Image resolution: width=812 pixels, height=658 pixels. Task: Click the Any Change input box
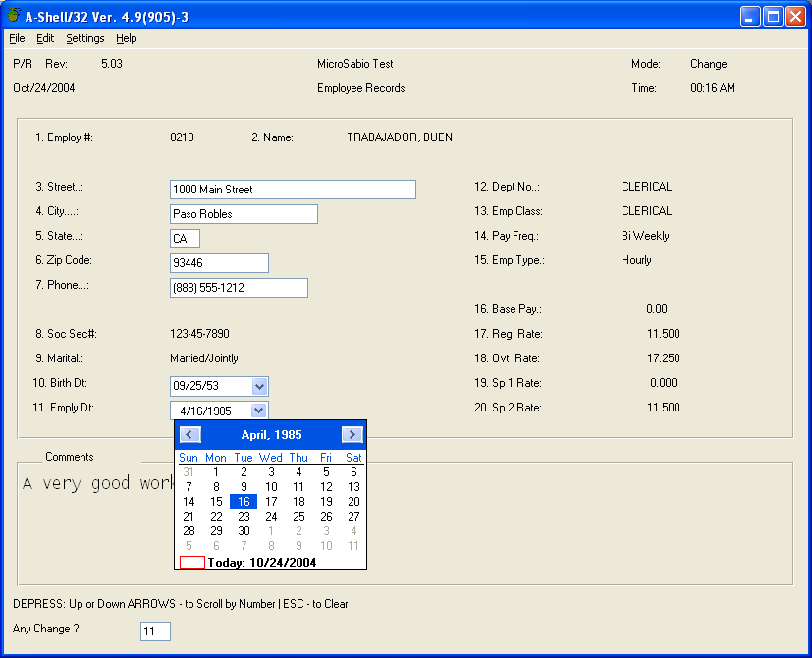(155, 631)
